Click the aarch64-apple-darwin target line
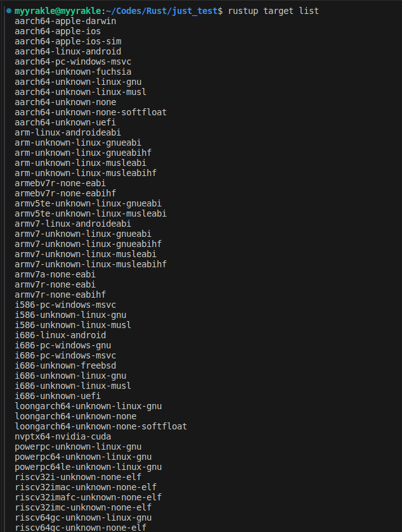 click(65, 22)
